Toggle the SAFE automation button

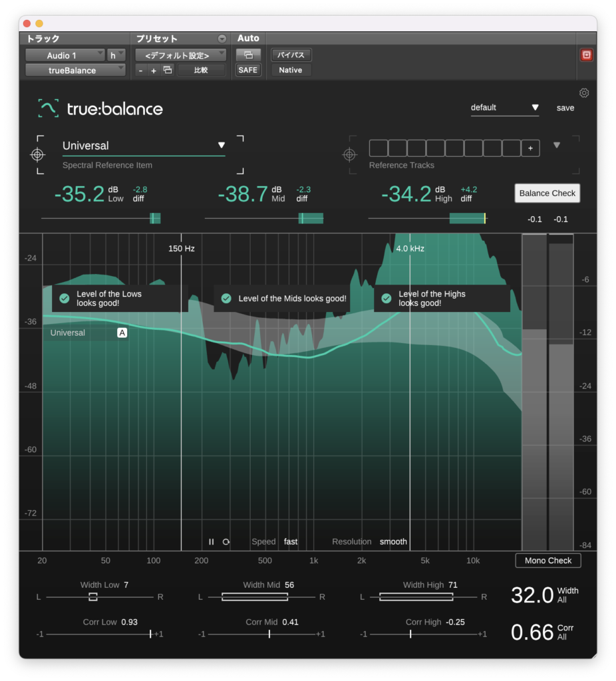click(x=248, y=70)
